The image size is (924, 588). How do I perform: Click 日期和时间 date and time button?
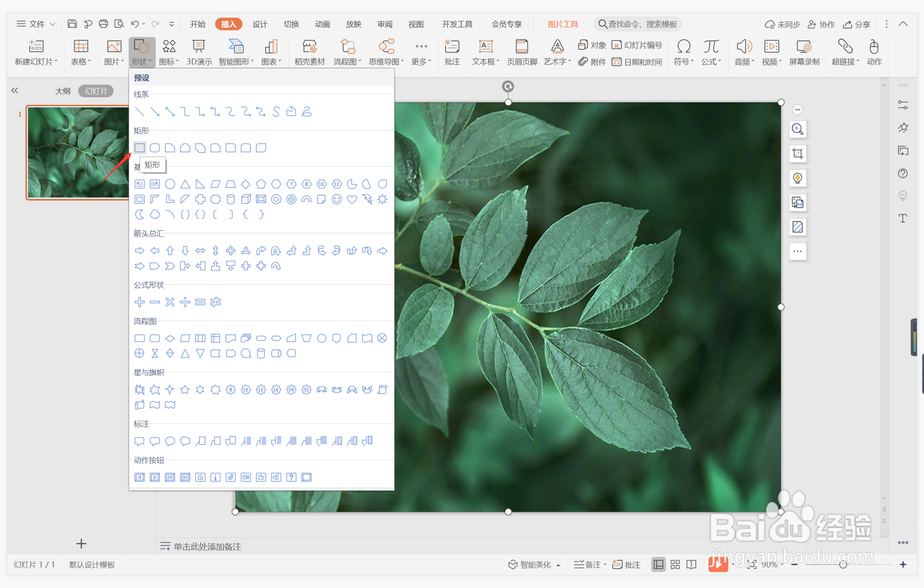pyautogui.click(x=637, y=62)
